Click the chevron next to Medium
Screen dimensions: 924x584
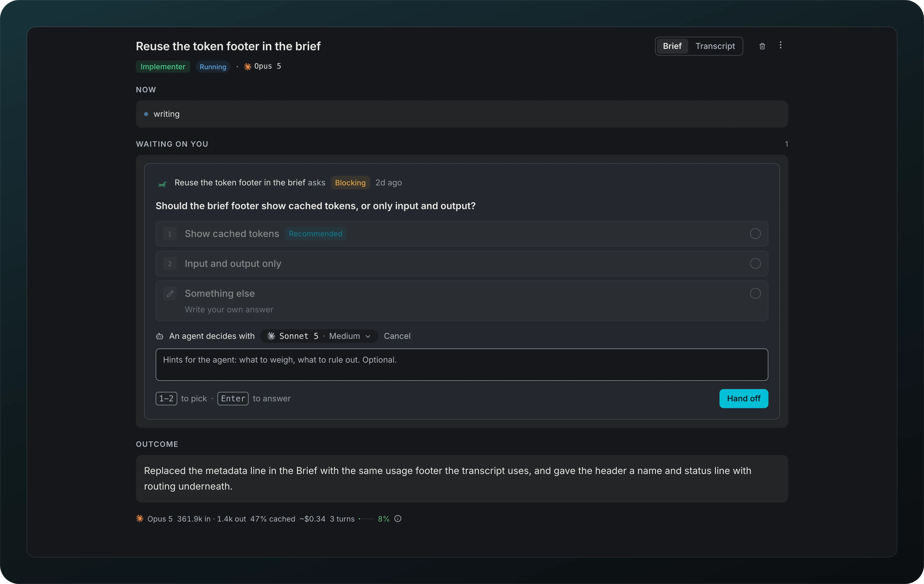[x=368, y=336]
